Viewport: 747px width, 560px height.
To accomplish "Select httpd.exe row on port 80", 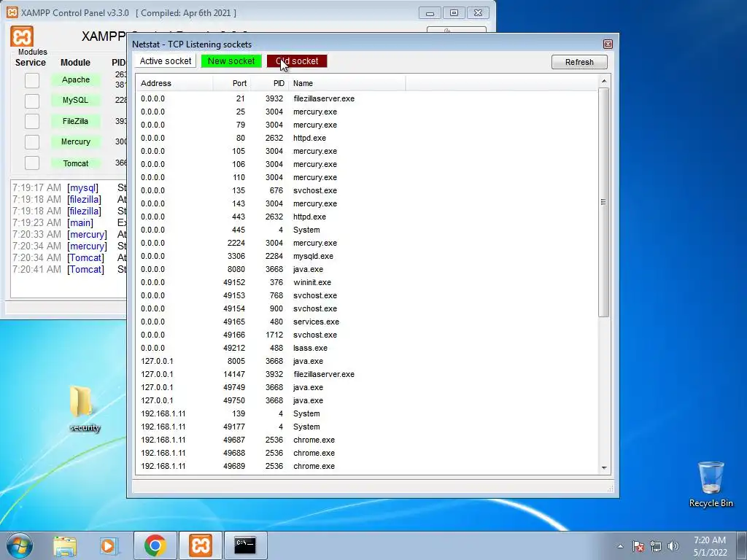I will coord(367,138).
